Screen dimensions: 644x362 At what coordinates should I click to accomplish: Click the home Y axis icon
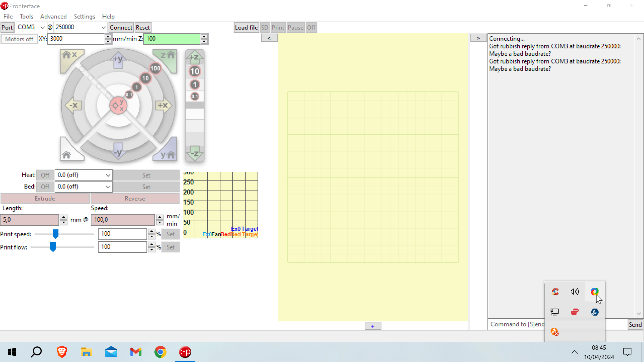coord(167,154)
